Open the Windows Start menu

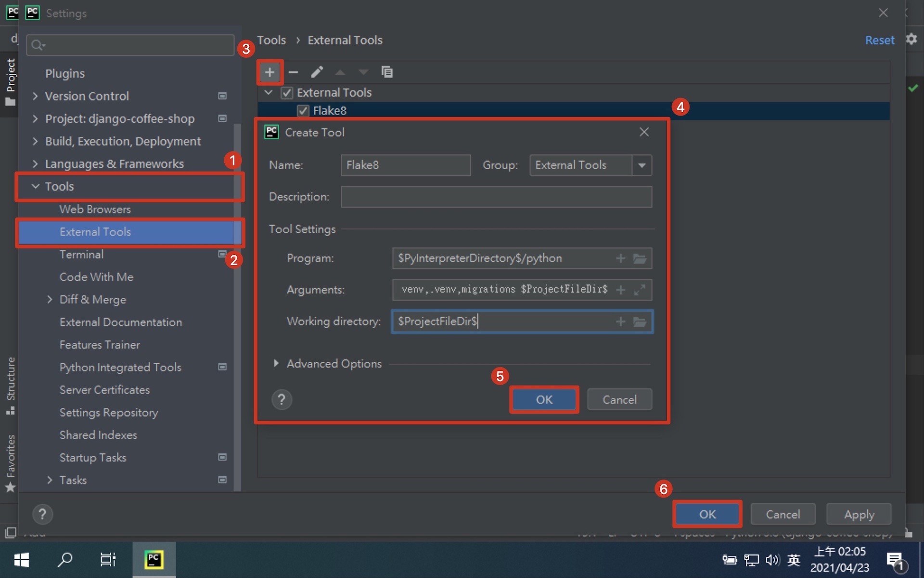point(22,560)
